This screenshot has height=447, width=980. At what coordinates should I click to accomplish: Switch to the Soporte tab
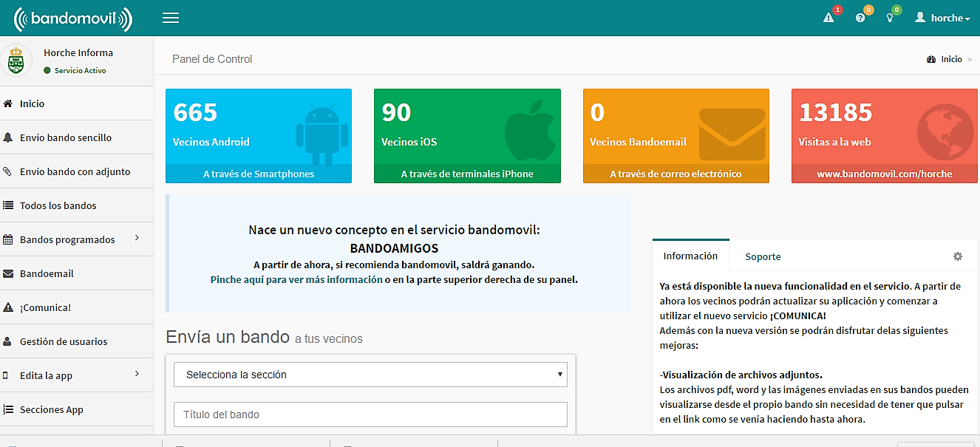tap(763, 256)
